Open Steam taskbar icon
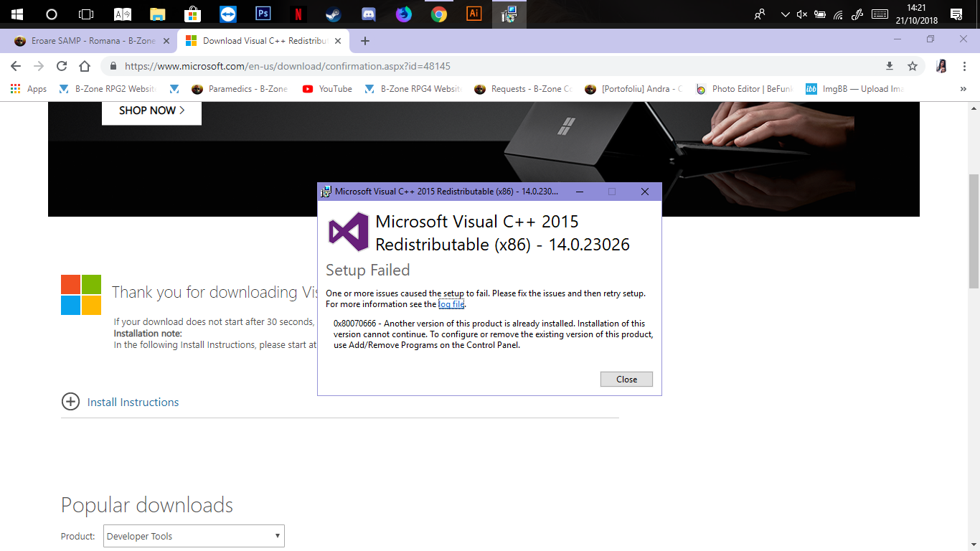Image resolution: width=980 pixels, height=551 pixels. pos(334,14)
